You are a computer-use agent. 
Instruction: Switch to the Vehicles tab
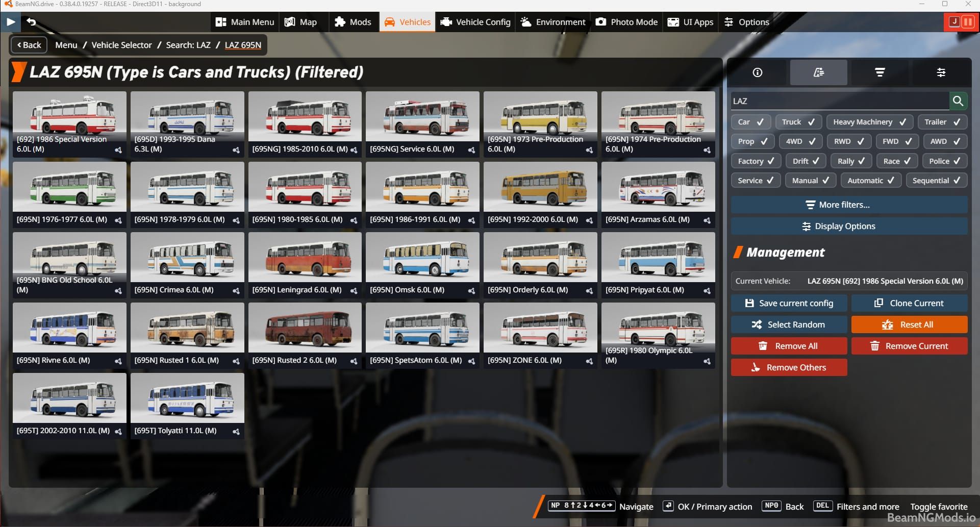[407, 22]
